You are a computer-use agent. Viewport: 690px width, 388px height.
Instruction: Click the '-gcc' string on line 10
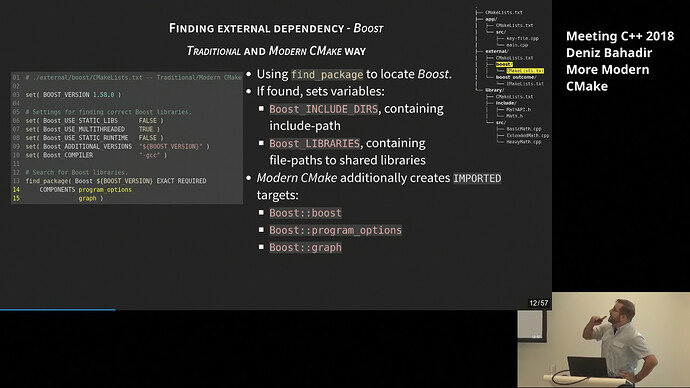(150, 155)
